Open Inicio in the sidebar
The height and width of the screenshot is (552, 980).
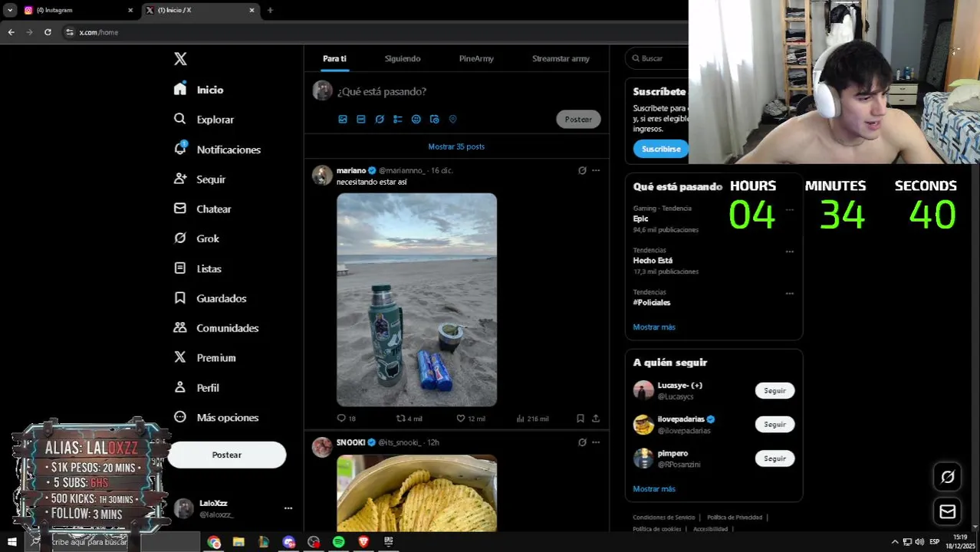click(199, 90)
